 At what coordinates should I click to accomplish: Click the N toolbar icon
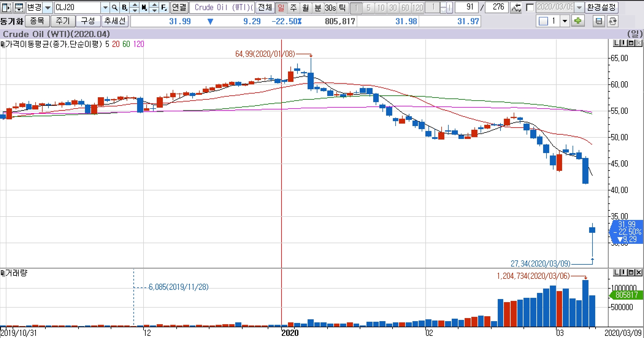[x=144, y=7]
